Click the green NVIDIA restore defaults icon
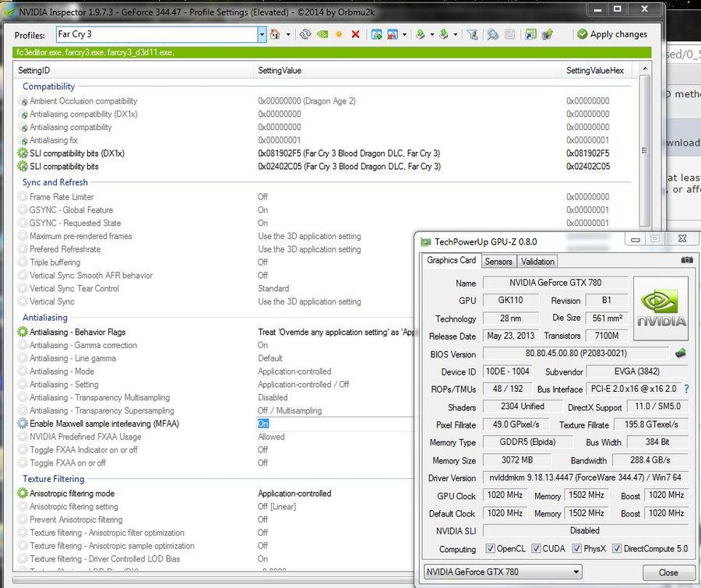Viewport: 701px width, 588px height. point(322,34)
